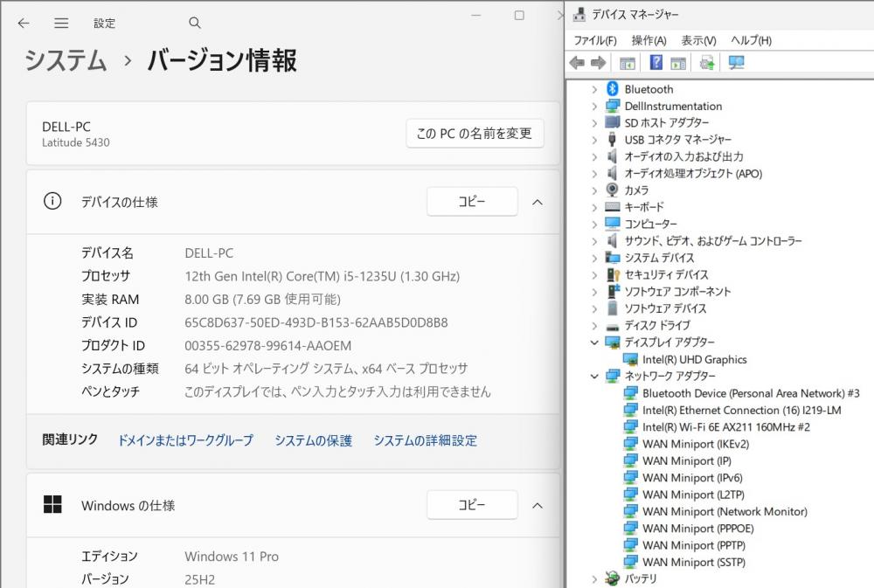Open システムの保護 link

tap(313, 440)
